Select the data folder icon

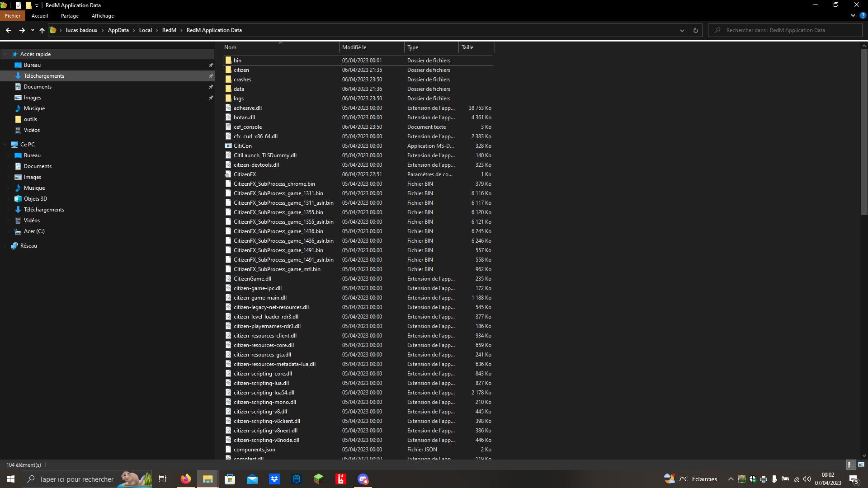(228, 89)
